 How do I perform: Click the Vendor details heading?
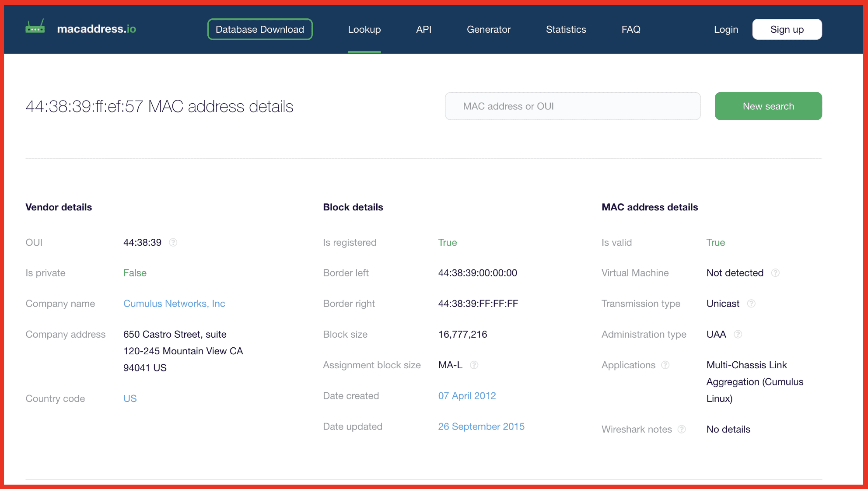point(59,207)
